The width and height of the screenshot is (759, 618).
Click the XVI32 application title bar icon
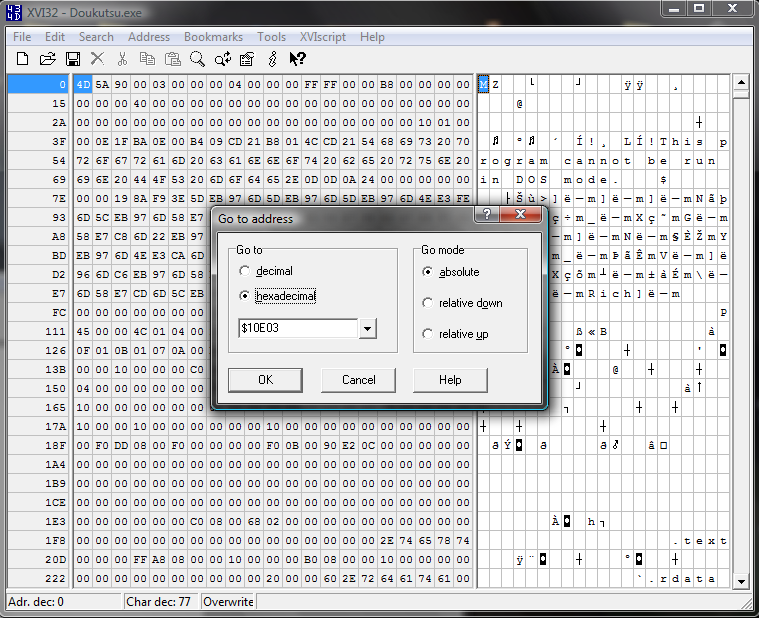[x=14, y=13]
